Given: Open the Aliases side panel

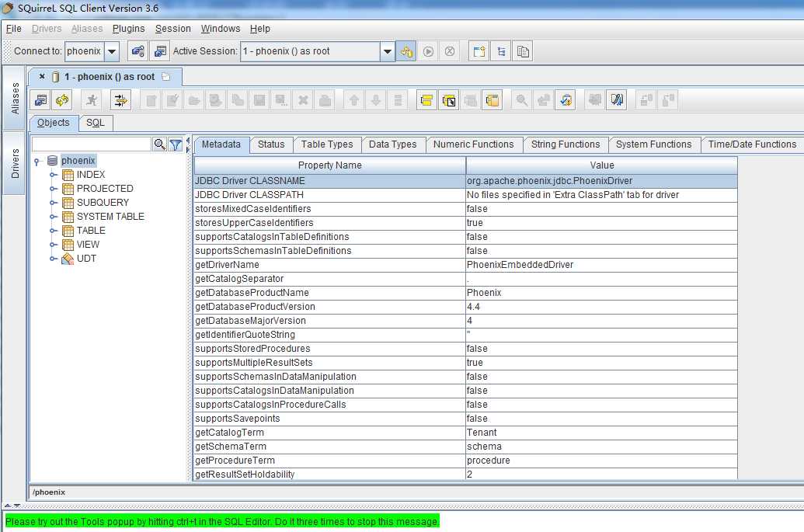Looking at the screenshot, I should click(14, 99).
